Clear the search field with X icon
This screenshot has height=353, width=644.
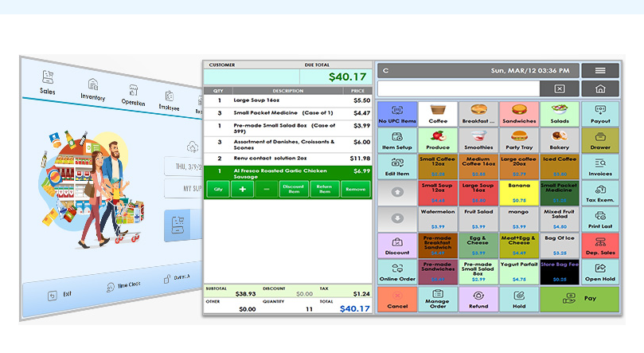560,89
